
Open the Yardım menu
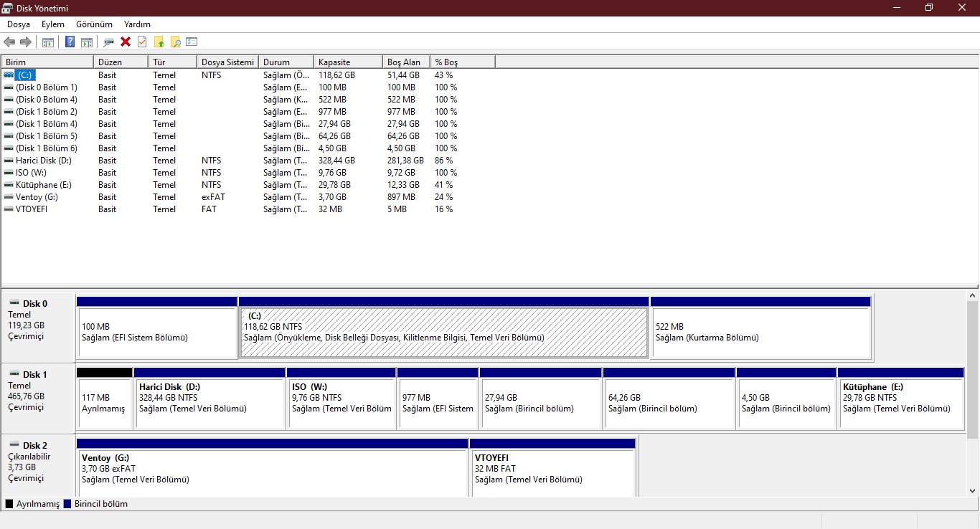137,24
